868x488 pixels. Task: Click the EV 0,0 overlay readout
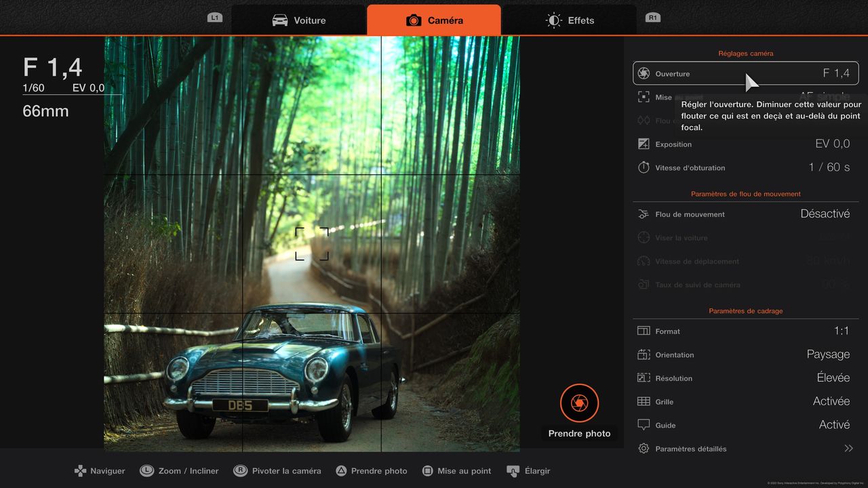[x=89, y=88]
